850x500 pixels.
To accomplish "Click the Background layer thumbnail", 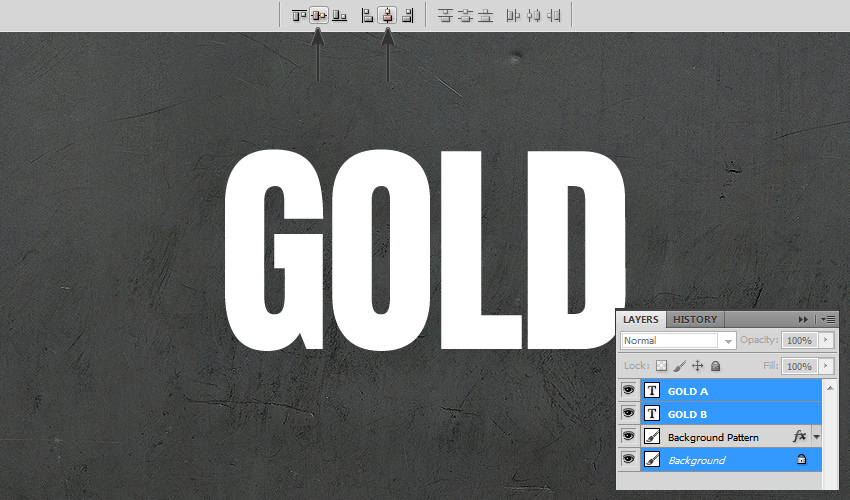I will point(652,460).
